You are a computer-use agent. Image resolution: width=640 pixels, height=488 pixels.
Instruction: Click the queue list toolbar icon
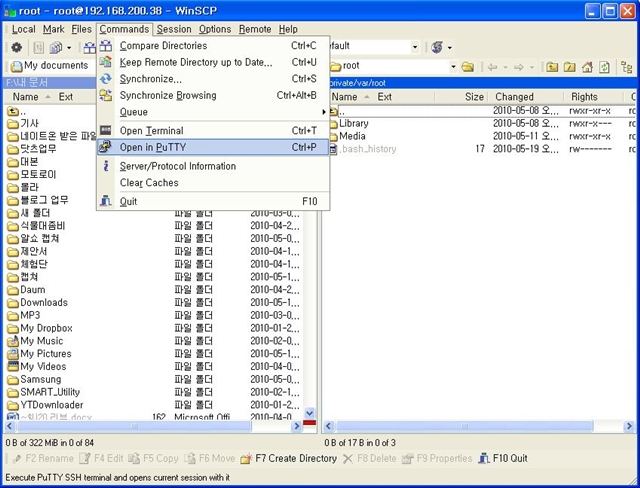click(x=38, y=48)
